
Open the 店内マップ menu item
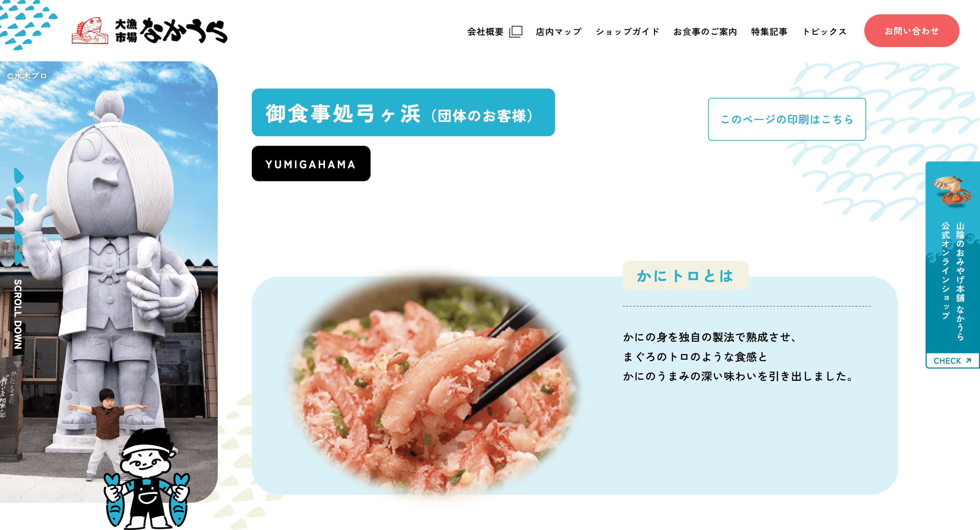[x=558, y=31]
